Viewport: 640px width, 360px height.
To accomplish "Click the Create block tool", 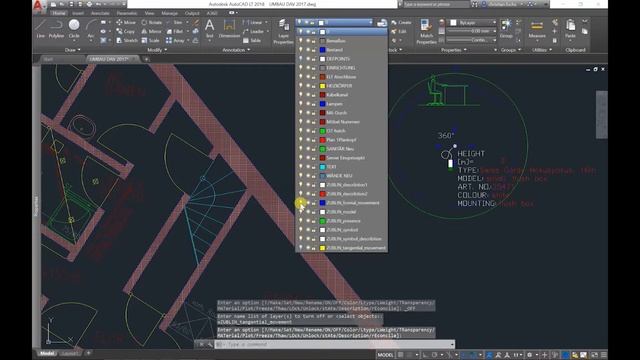I will pyautogui.click(x=401, y=22).
